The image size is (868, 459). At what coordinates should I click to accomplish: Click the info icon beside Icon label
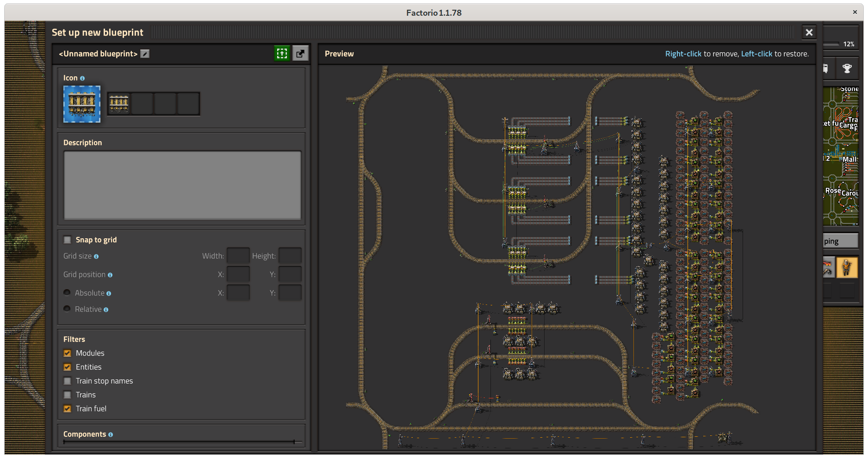click(x=82, y=79)
